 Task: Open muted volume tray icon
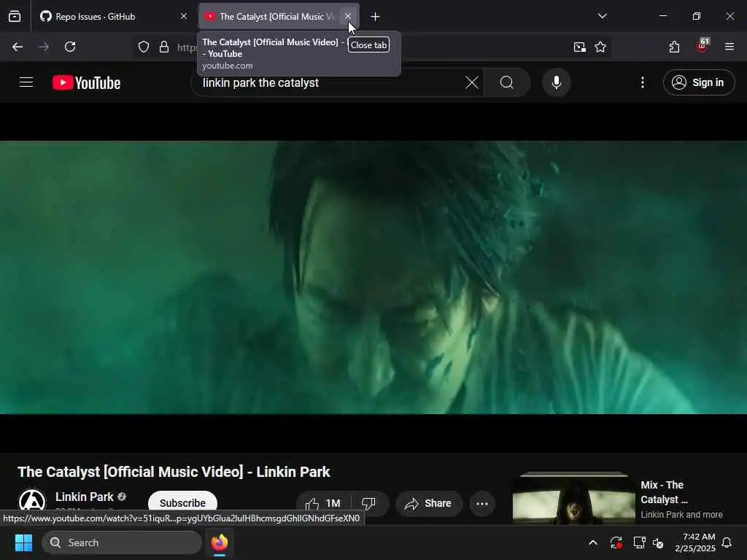tap(659, 542)
